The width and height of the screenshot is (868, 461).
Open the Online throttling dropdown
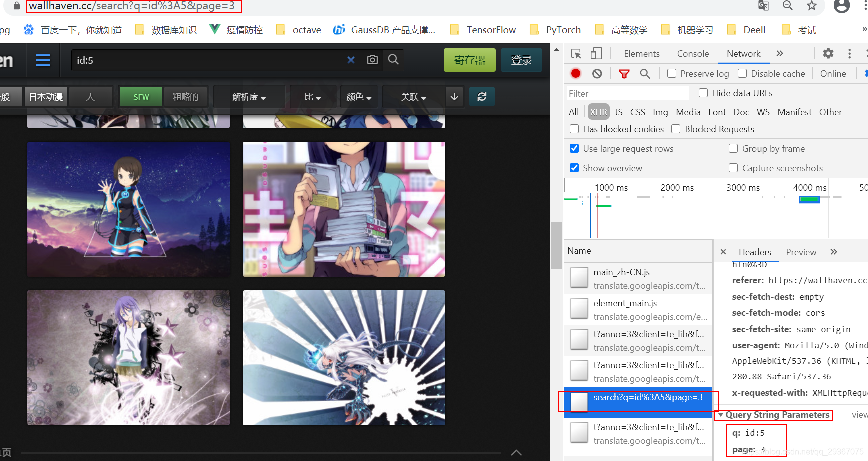click(x=833, y=73)
